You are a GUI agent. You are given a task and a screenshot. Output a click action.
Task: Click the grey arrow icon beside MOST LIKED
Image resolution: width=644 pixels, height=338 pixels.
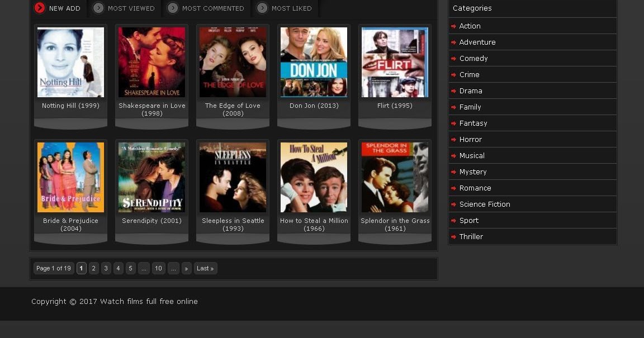[262, 8]
